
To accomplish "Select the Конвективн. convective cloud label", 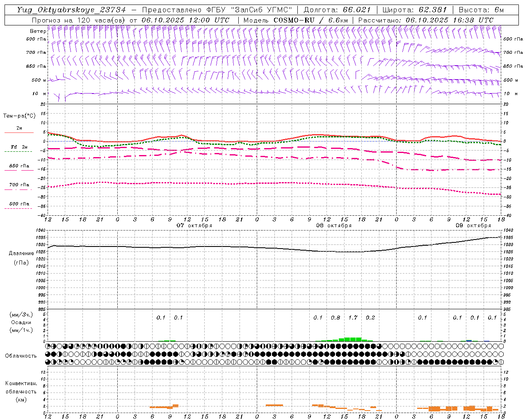I will (x=21, y=383).
